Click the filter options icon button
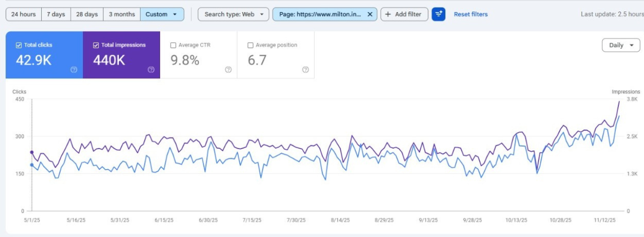This screenshot has width=644, height=237. click(x=438, y=14)
